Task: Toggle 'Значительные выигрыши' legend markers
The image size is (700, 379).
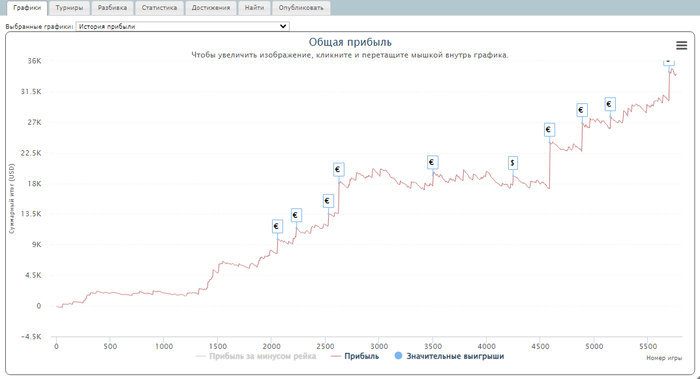Action: click(449, 356)
